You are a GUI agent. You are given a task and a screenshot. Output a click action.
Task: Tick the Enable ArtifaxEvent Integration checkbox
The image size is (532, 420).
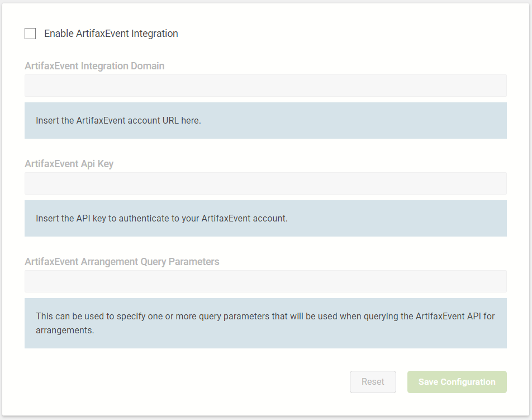click(x=30, y=34)
